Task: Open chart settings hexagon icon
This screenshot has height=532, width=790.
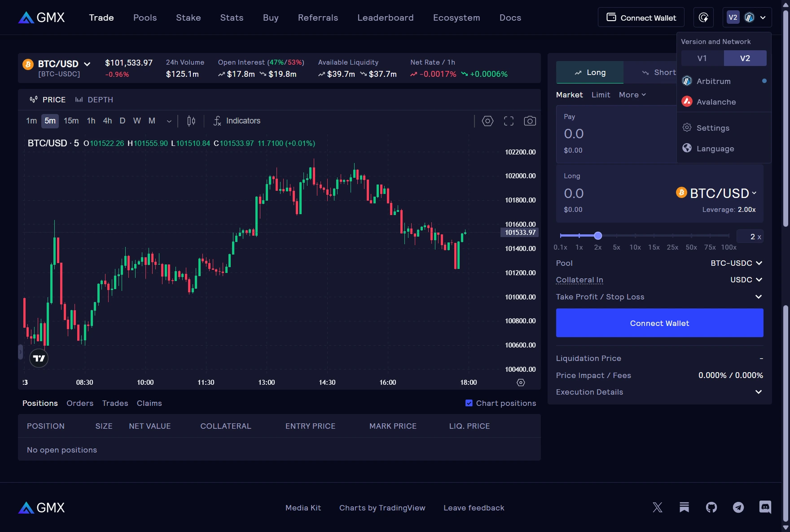Action: [x=487, y=121]
